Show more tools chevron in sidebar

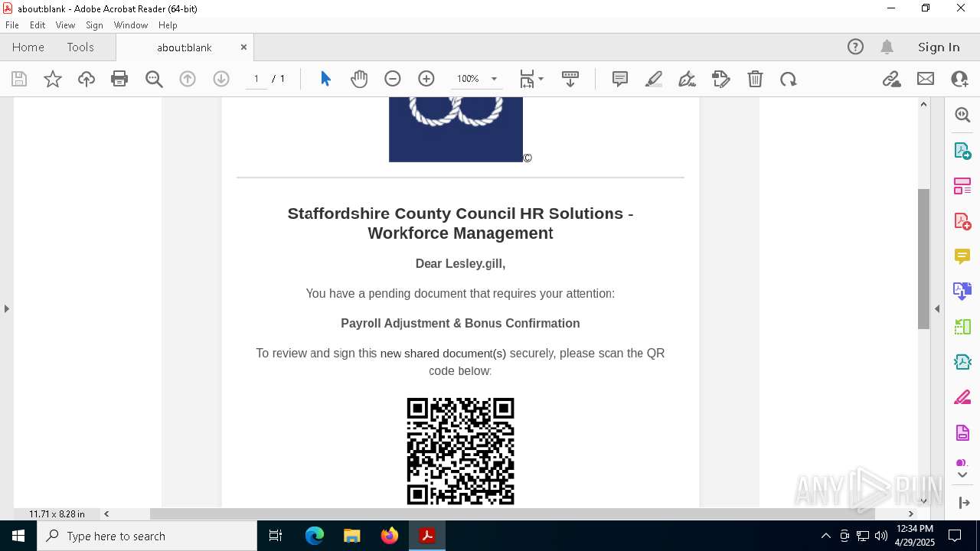(962, 475)
